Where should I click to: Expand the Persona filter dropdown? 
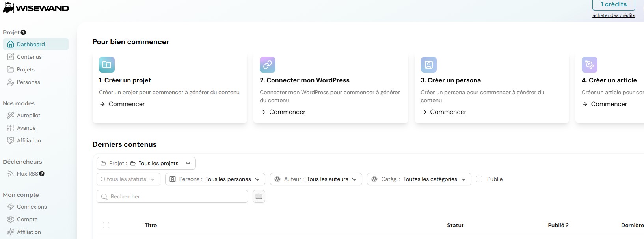click(x=215, y=179)
